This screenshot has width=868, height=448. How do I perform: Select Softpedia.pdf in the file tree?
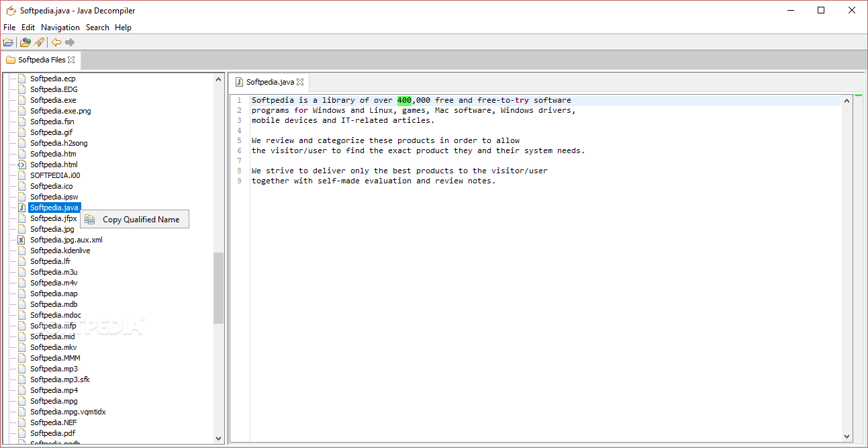[x=52, y=433]
